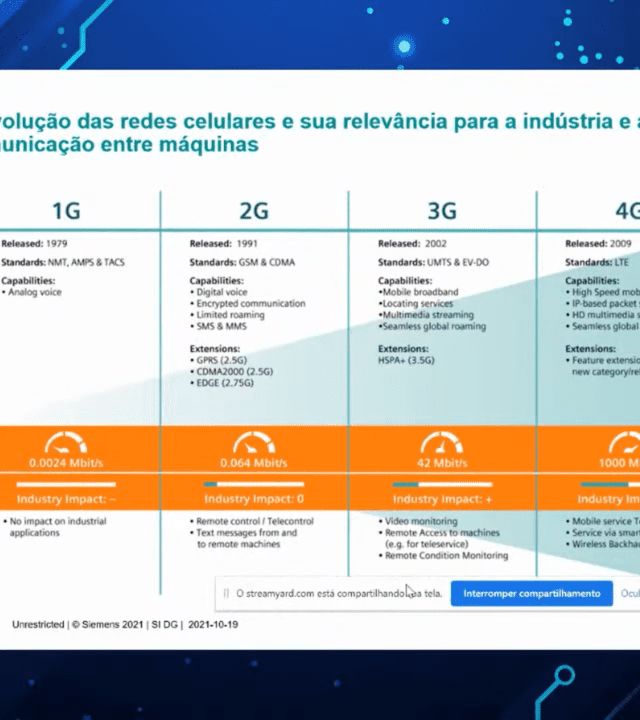This screenshot has height=720, width=640.
Task: Click the 'Remote Condition Monitoring' bullet
Action: click(449, 555)
